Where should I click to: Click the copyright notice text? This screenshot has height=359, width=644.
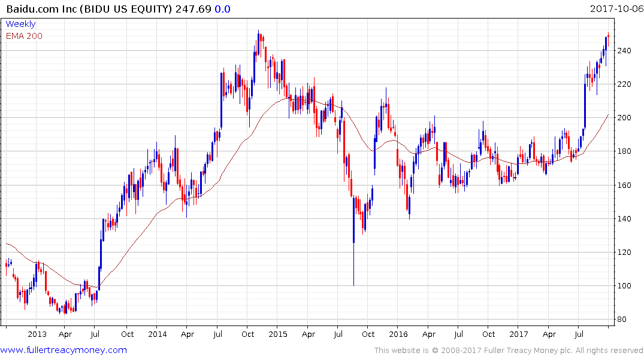coord(509,351)
